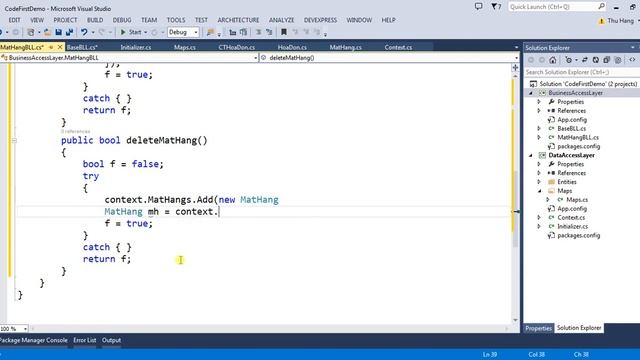Image resolution: width=640 pixels, height=360 pixels.
Task: Click the comment out selected lines icon
Action: click(x=258, y=32)
